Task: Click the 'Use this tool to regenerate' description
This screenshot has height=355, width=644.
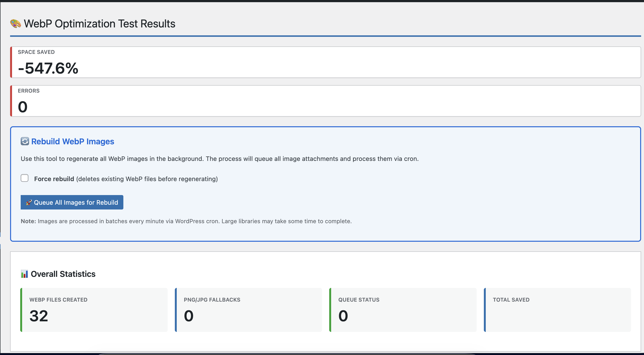Action: coord(220,159)
